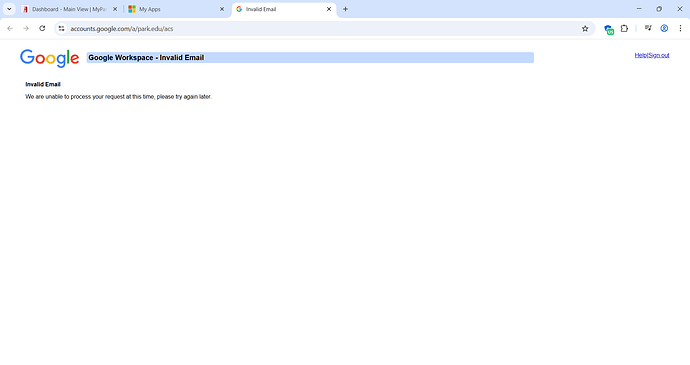Bookmark this page with the star icon
The height and width of the screenshot is (365, 690).
coord(585,29)
